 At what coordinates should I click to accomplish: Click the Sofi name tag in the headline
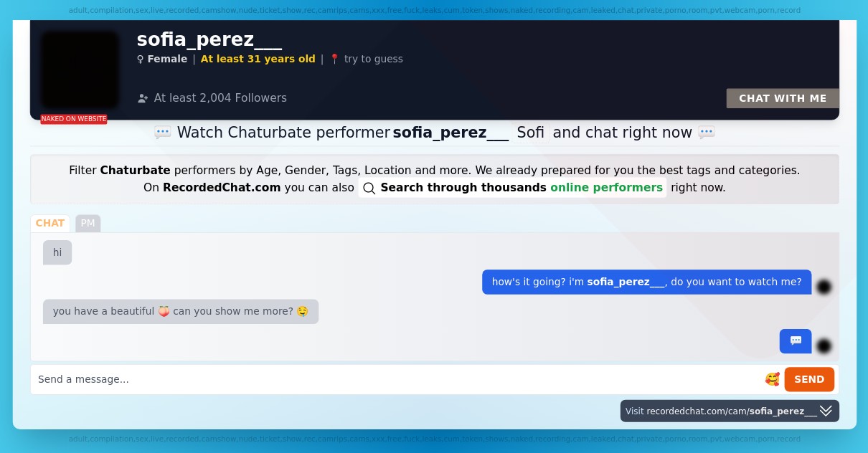point(531,133)
